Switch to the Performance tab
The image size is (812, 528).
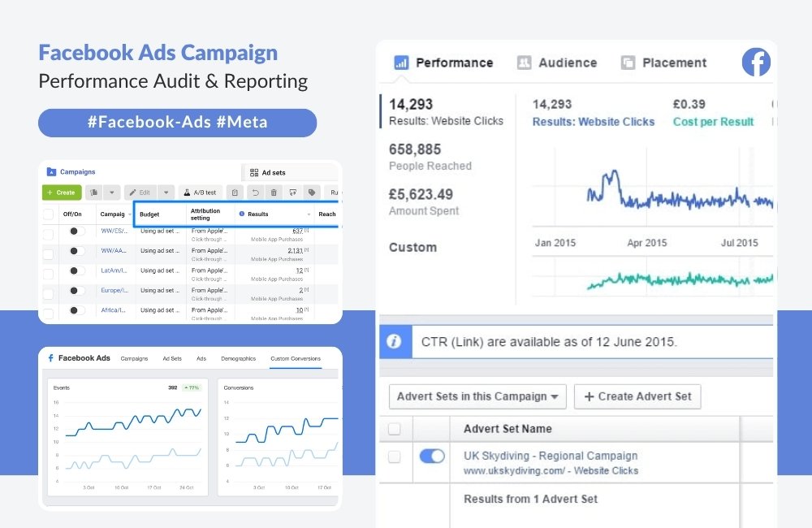point(444,63)
